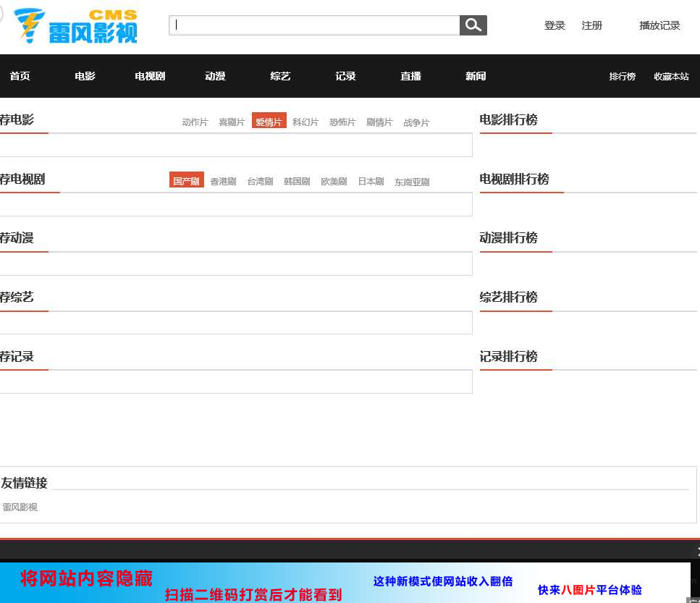The image size is (700, 603).
Task: Open the 电视剧 TV series menu
Action: tap(149, 75)
